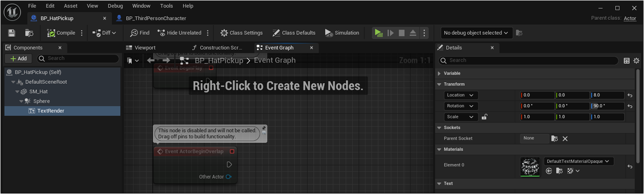The height and width of the screenshot is (194, 644).
Task: Click BP_HatPickup in the graph breadcrumb
Action: click(218, 60)
